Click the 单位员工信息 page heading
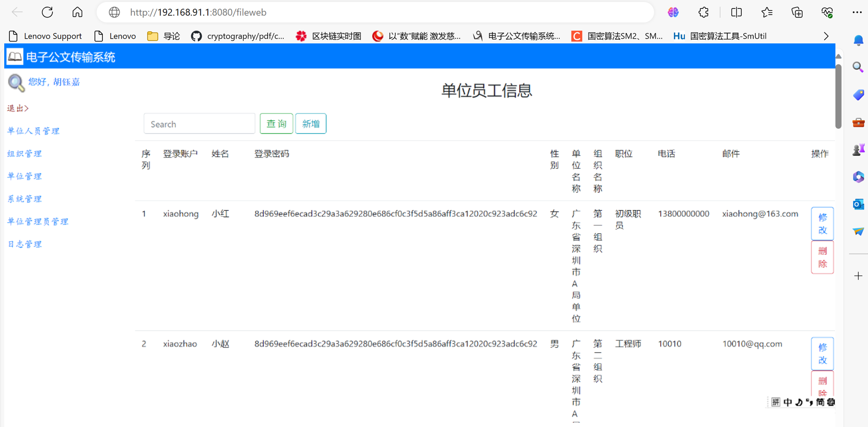This screenshot has height=427, width=868. pyautogui.click(x=486, y=91)
